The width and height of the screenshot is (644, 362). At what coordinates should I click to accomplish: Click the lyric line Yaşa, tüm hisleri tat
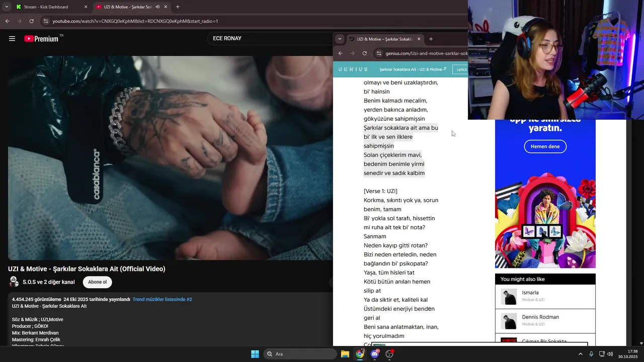[389, 273]
